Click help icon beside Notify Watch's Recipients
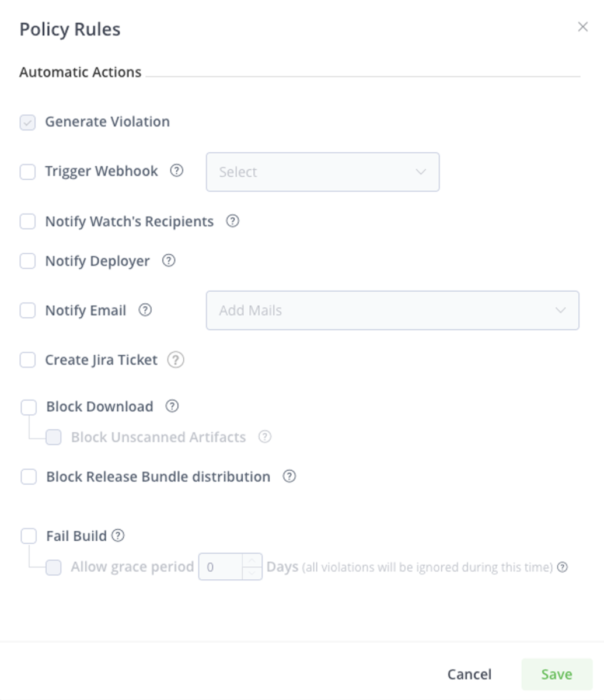Viewport: 604px width, 700px height. click(x=232, y=221)
